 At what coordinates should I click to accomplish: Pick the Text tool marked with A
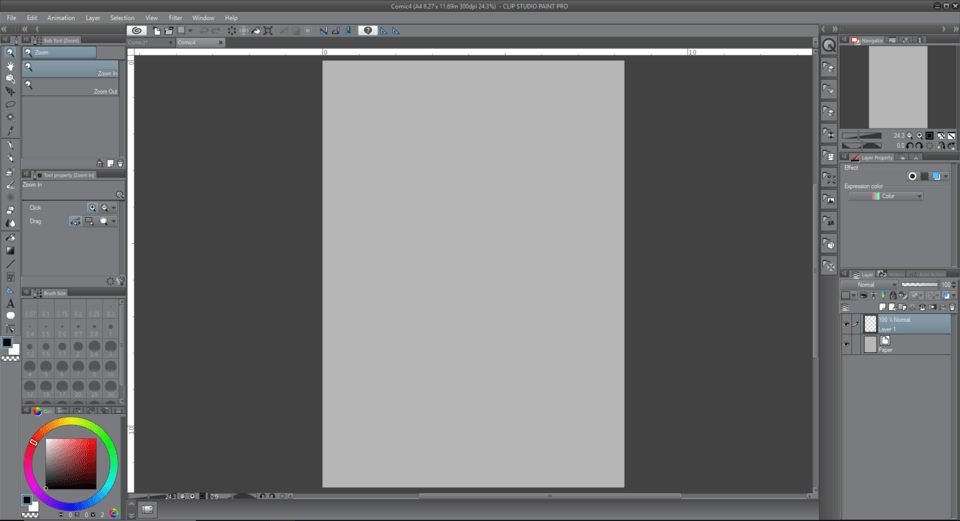tap(11, 303)
